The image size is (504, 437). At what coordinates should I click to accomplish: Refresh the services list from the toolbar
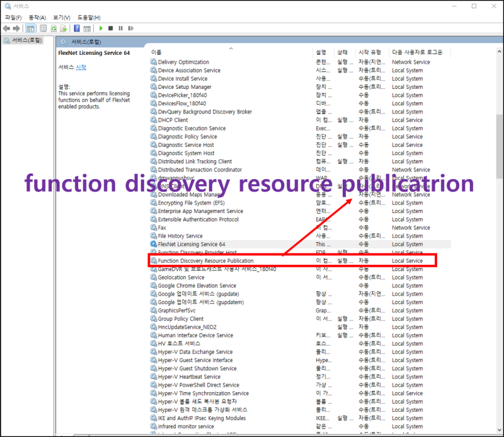tap(54, 28)
